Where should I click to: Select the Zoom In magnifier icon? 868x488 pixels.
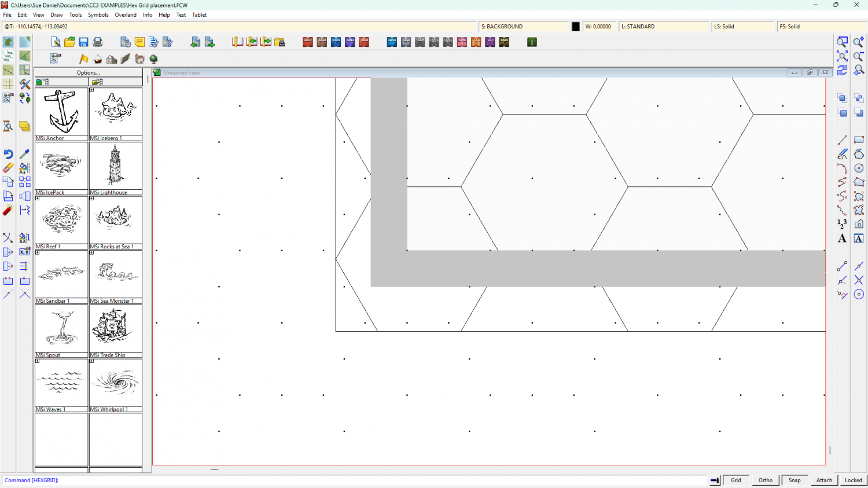(859, 42)
